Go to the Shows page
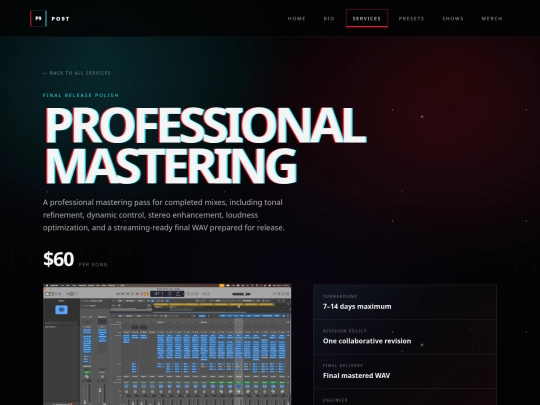This screenshot has width=540, height=405. [453, 19]
